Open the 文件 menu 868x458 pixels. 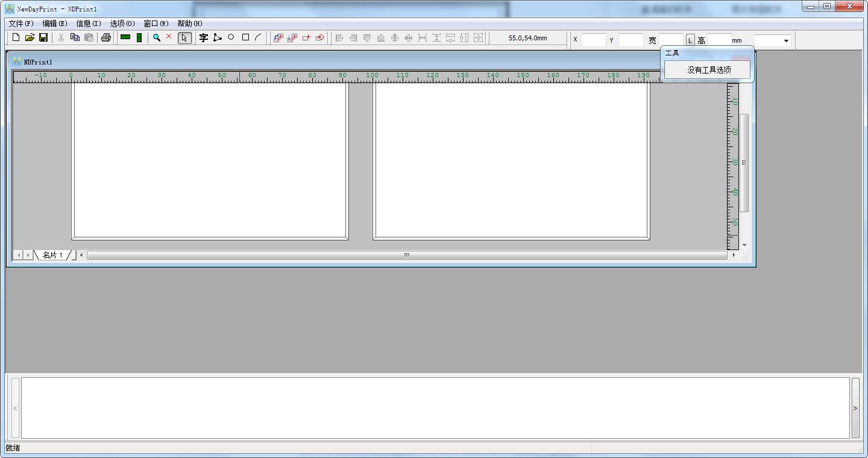(21, 24)
